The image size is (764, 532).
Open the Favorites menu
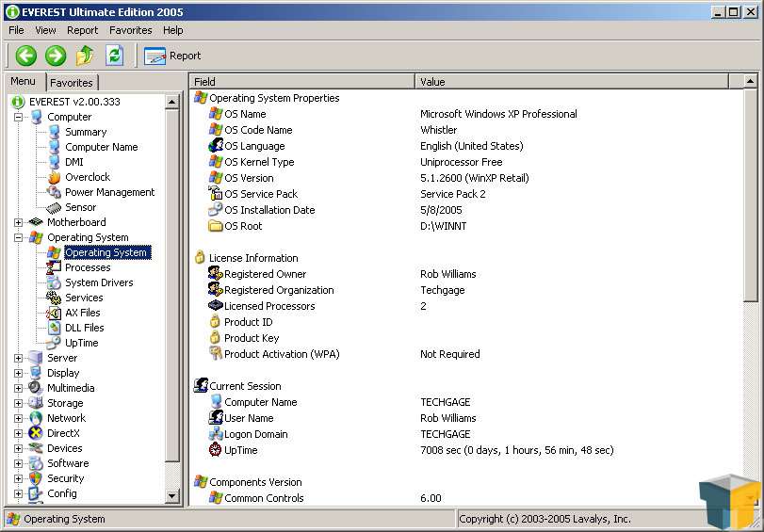131,30
